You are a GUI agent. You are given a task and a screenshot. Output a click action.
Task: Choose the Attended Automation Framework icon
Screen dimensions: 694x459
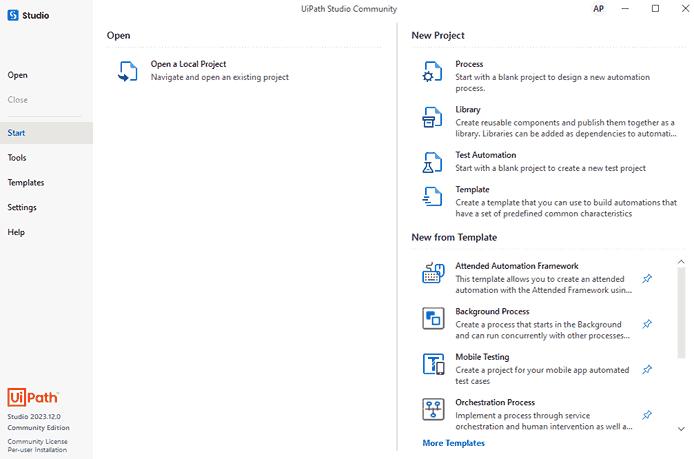point(433,273)
